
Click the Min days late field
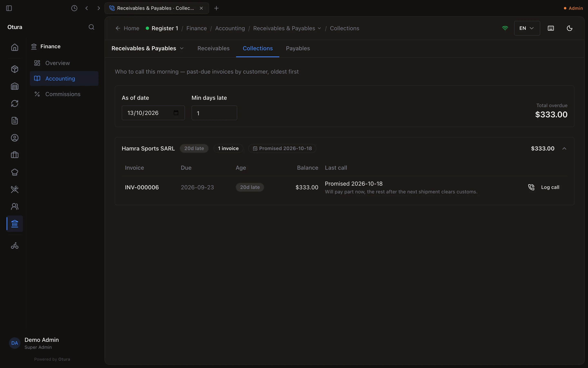(214, 113)
